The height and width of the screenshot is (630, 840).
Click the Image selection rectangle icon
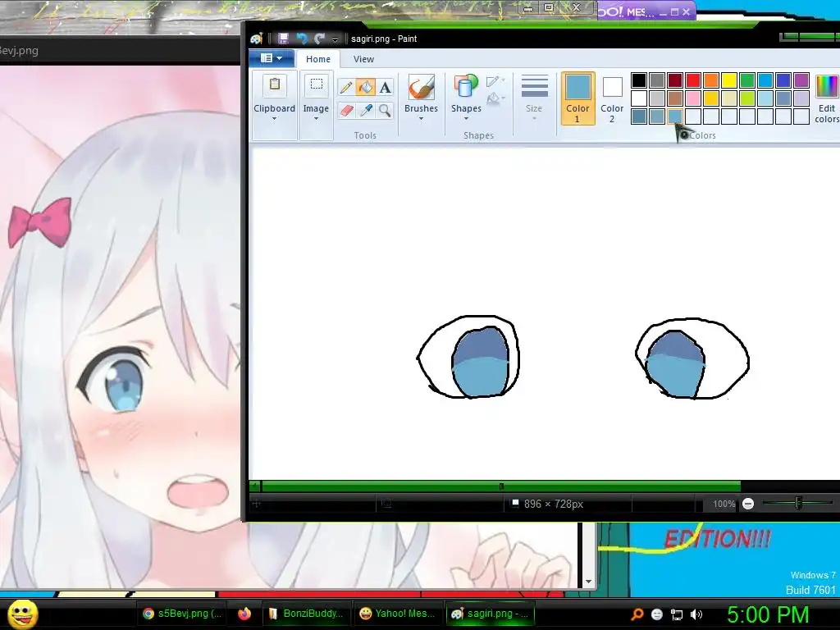(316, 85)
